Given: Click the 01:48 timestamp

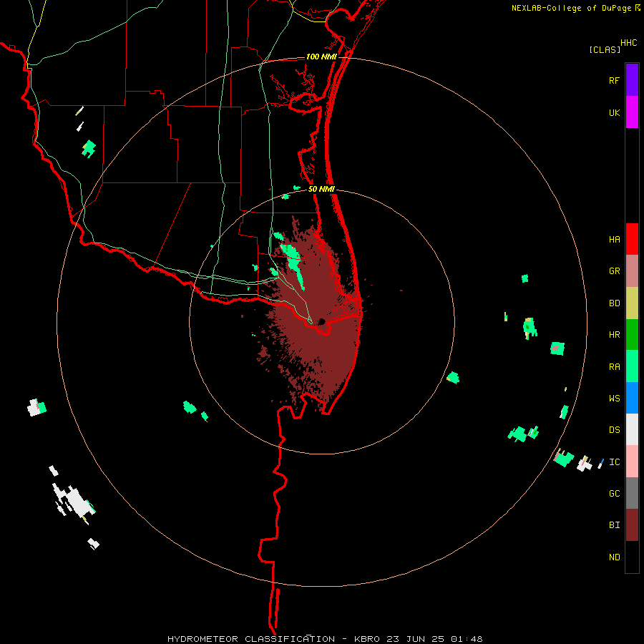Looking at the screenshot, I should pos(467,639).
